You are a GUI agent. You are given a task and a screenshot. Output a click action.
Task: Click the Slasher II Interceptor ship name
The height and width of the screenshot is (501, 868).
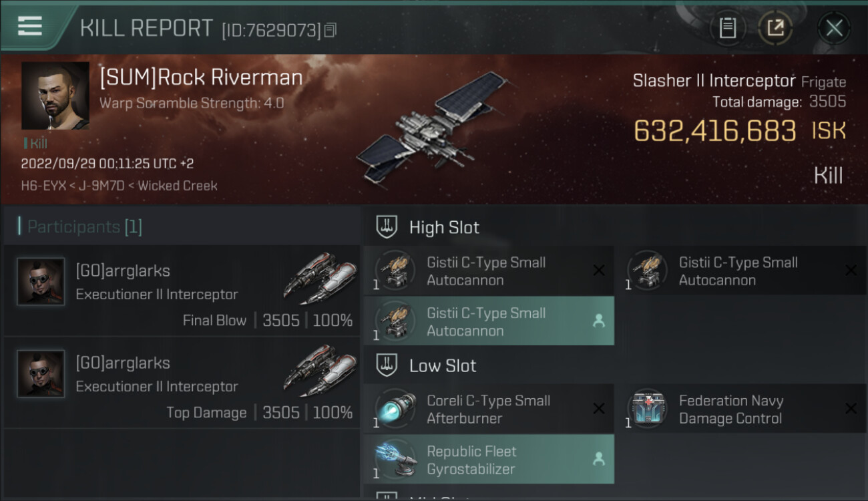coord(714,81)
